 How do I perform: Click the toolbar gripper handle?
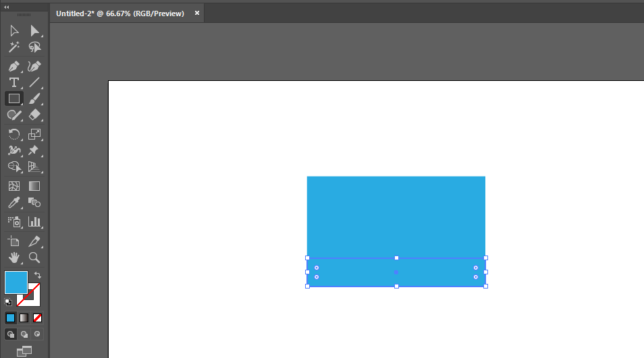click(24, 15)
